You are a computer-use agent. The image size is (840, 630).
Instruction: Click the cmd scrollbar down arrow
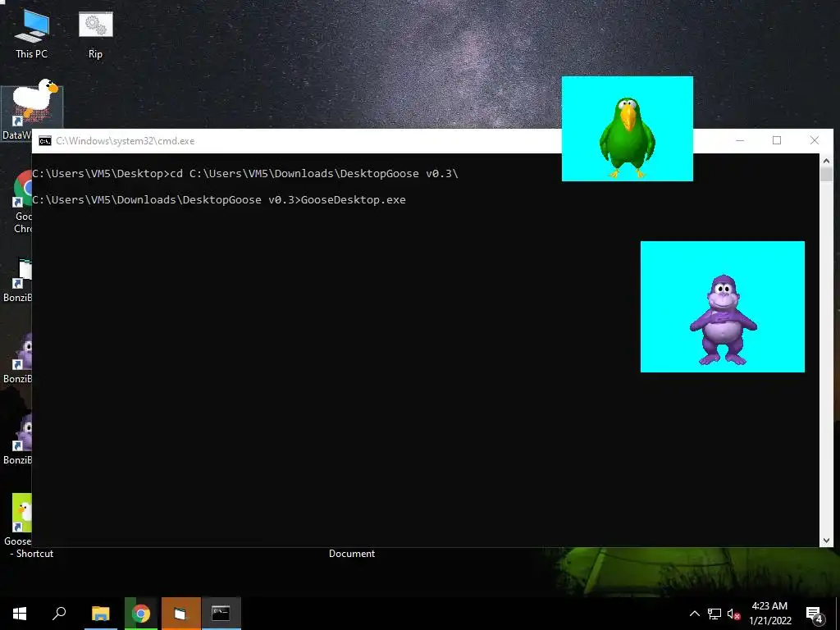(826, 541)
